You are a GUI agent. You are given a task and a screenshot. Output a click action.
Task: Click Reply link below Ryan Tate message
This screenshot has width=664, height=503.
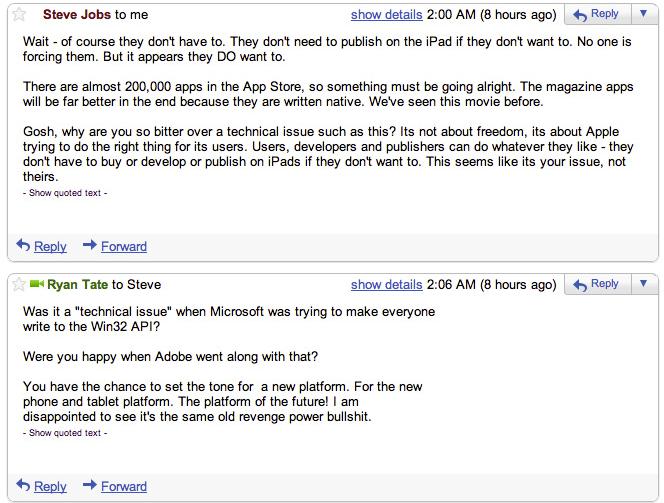[50, 487]
